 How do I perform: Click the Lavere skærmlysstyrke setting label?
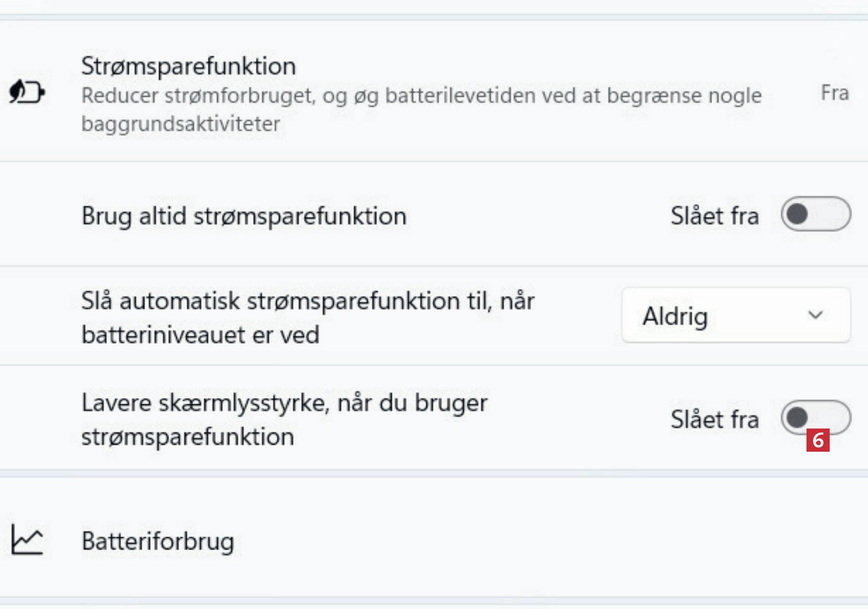[284, 403]
